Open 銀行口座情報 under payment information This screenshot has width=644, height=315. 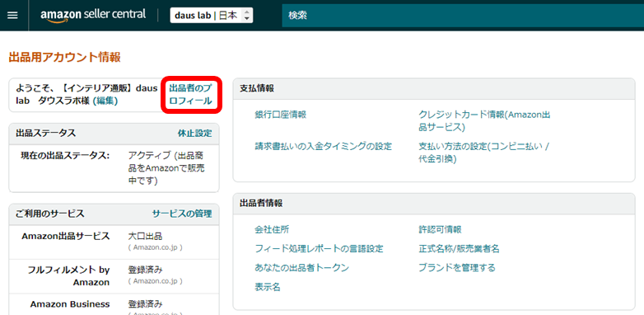pos(281,115)
